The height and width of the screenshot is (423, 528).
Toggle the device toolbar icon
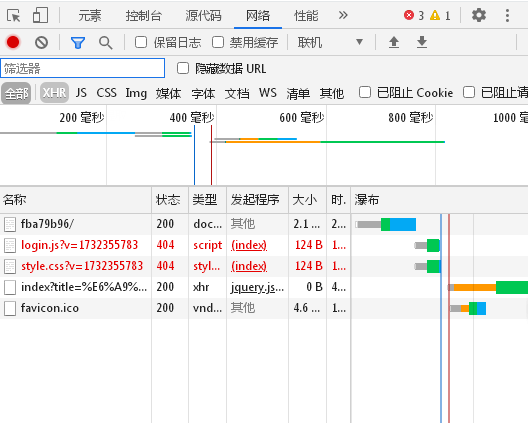point(40,15)
